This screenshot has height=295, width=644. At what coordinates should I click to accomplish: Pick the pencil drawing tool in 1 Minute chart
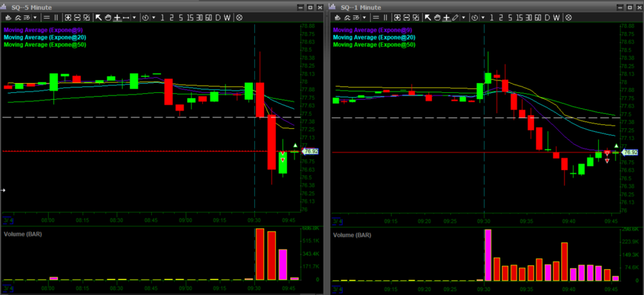tap(456, 17)
